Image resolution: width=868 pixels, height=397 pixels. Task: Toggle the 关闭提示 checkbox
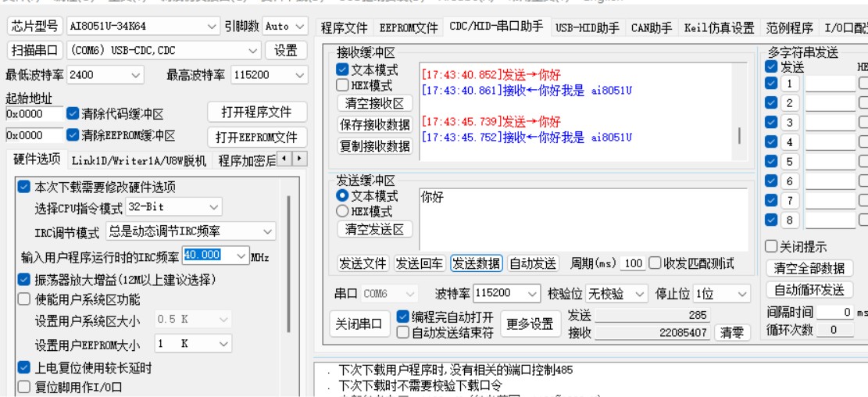(x=770, y=246)
